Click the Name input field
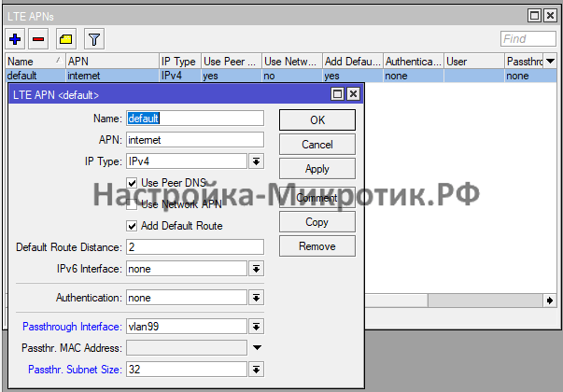The width and height of the screenshot is (563, 392). [x=195, y=119]
